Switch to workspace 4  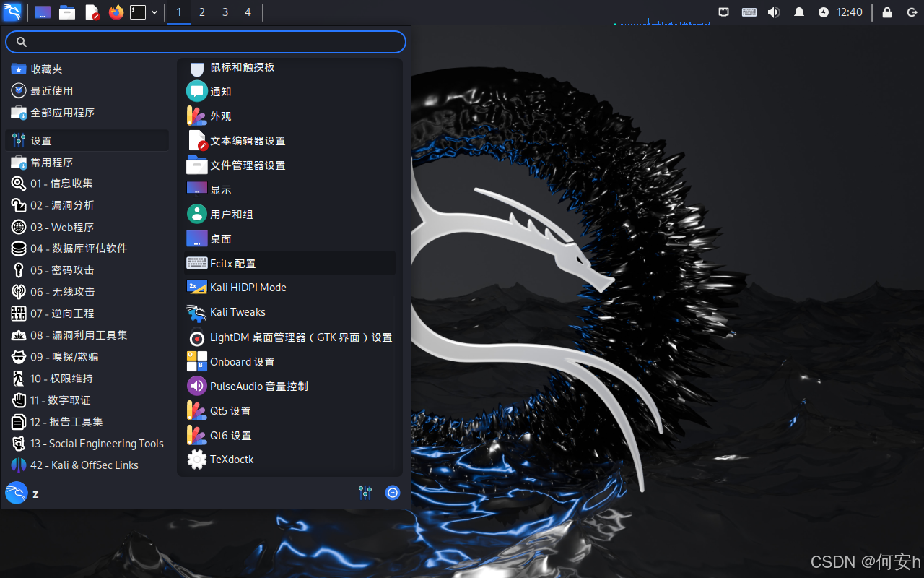[248, 12]
